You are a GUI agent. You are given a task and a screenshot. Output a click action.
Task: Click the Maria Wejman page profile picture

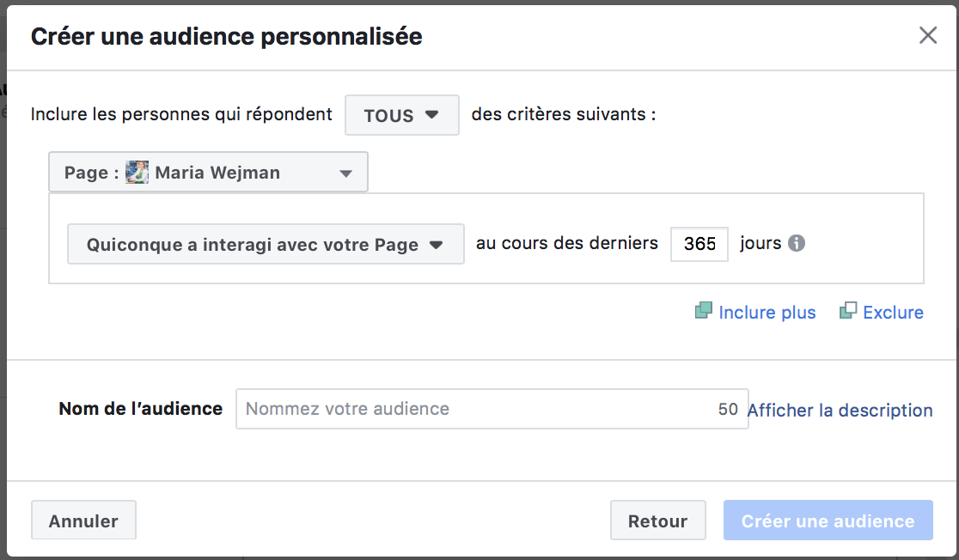(137, 173)
